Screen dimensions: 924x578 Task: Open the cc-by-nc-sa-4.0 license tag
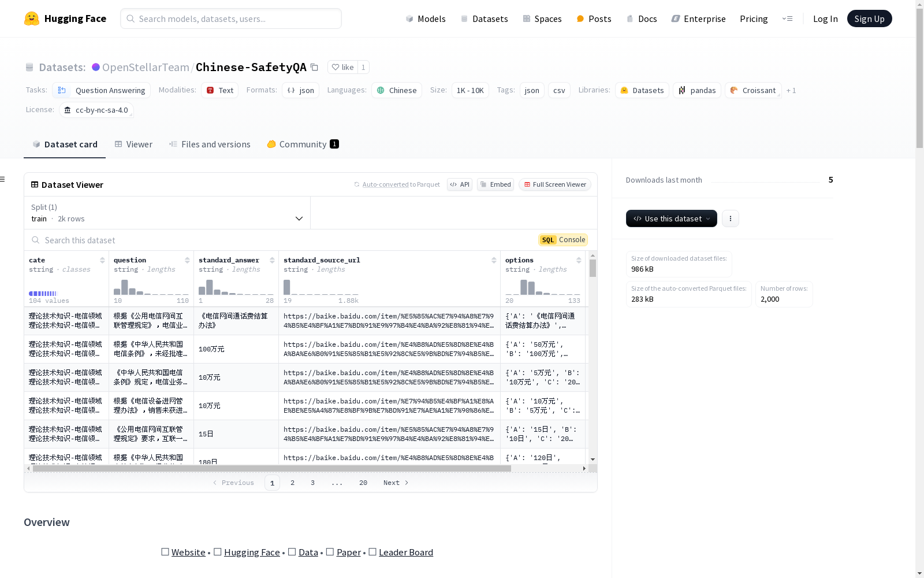pyautogui.click(x=96, y=110)
